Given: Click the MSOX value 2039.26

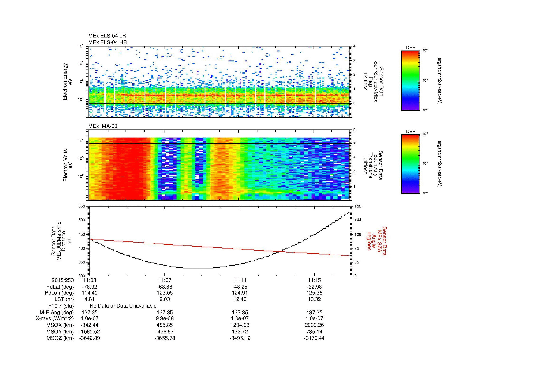Looking at the screenshot, I should (x=314, y=325).
